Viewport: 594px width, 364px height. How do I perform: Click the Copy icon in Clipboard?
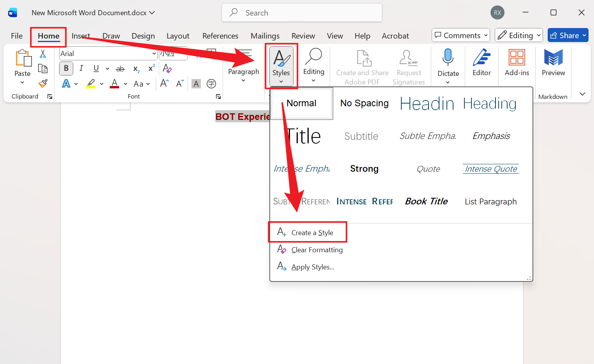(x=43, y=69)
